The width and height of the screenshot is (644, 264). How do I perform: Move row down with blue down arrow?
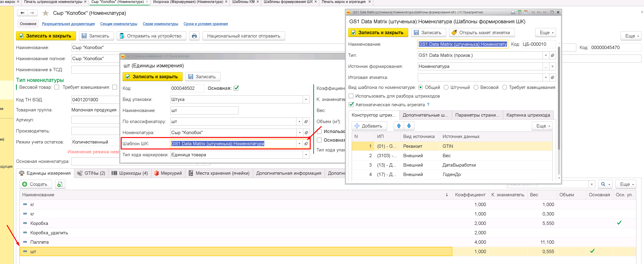click(409, 126)
